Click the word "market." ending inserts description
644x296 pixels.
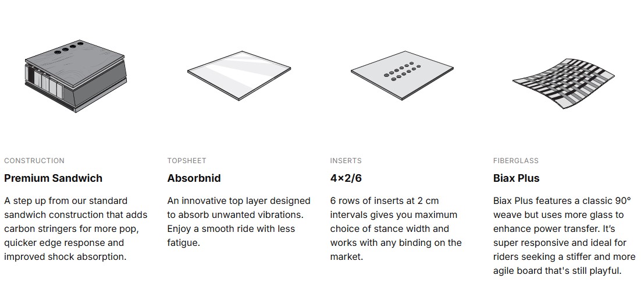[x=346, y=257]
